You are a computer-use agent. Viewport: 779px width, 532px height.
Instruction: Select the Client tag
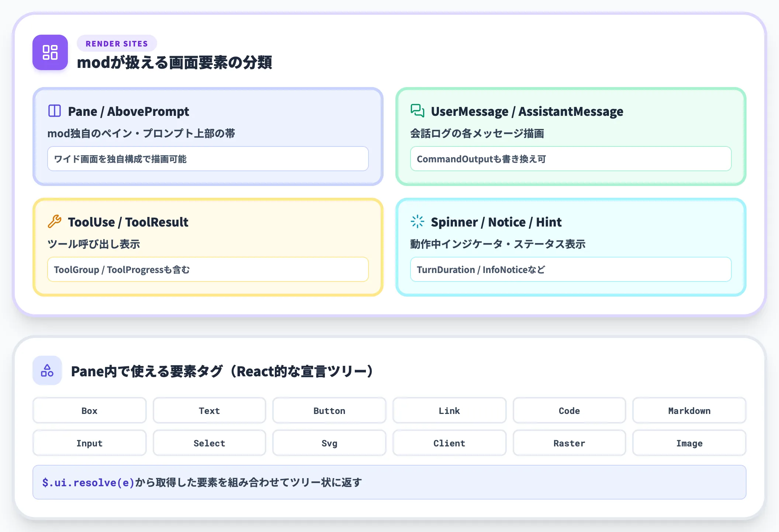pyautogui.click(x=449, y=443)
